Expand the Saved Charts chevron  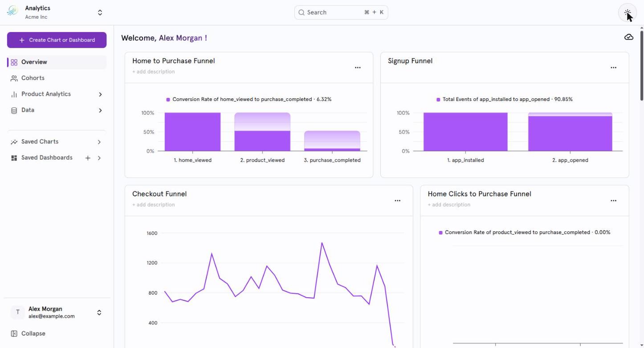[99, 142]
